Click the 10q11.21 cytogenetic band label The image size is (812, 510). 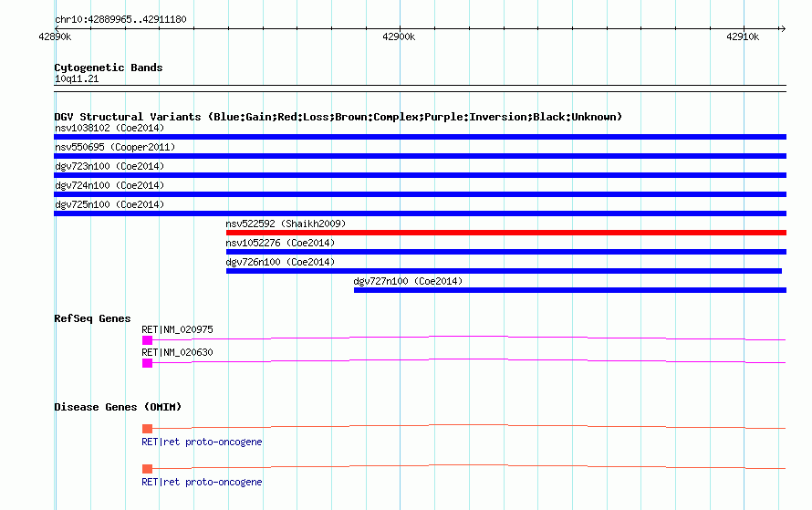pos(77,78)
